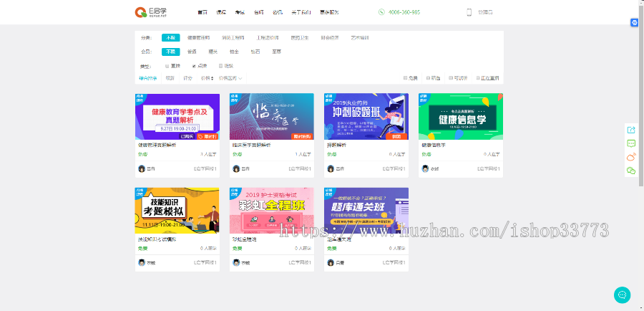Click the page vertical scrollbar
The height and width of the screenshot is (311, 644).
pyautogui.click(x=641, y=95)
